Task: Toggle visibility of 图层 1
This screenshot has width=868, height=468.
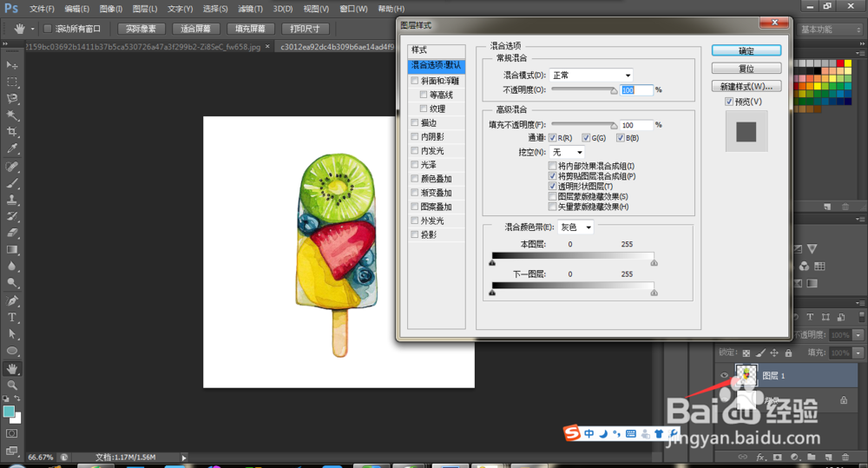Action: click(724, 375)
